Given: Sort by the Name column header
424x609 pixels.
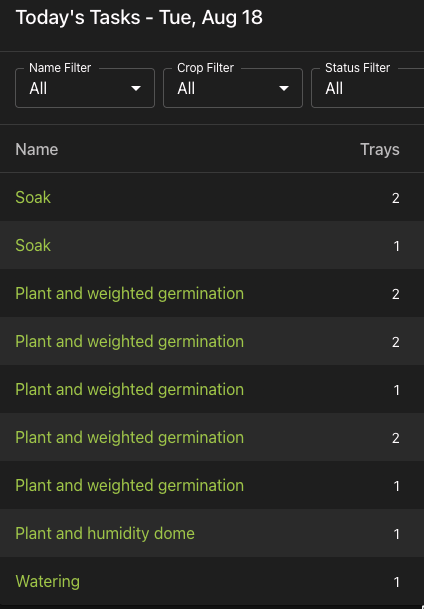Looking at the screenshot, I should click(x=37, y=150).
